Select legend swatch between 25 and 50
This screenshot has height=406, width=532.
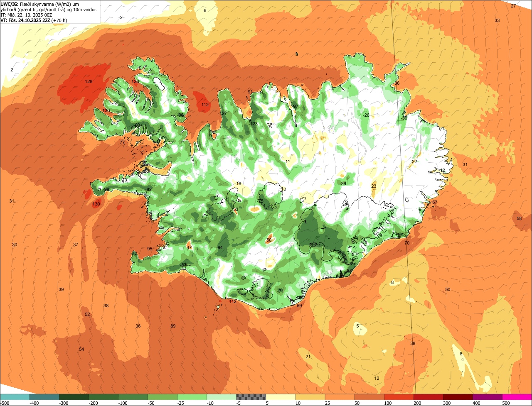coord(340,397)
